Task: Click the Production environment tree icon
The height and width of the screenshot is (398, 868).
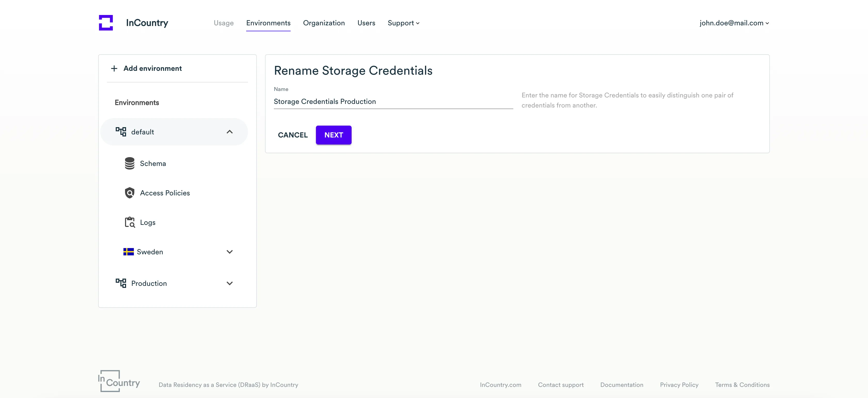Action: pyautogui.click(x=121, y=283)
